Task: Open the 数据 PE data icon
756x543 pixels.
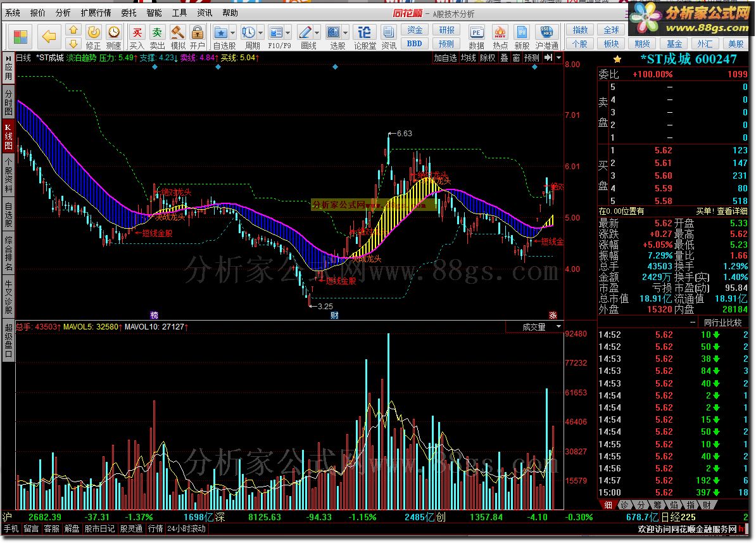Action: pyautogui.click(x=476, y=37)
